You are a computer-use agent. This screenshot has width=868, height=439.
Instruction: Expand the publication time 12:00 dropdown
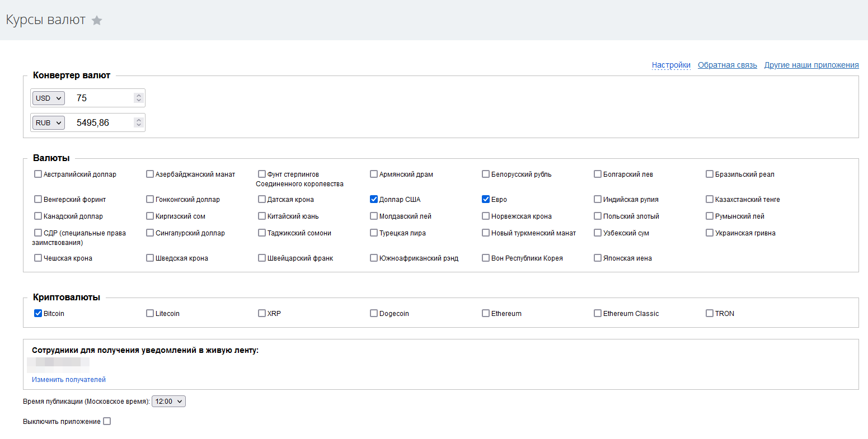[x=168, y=401]
